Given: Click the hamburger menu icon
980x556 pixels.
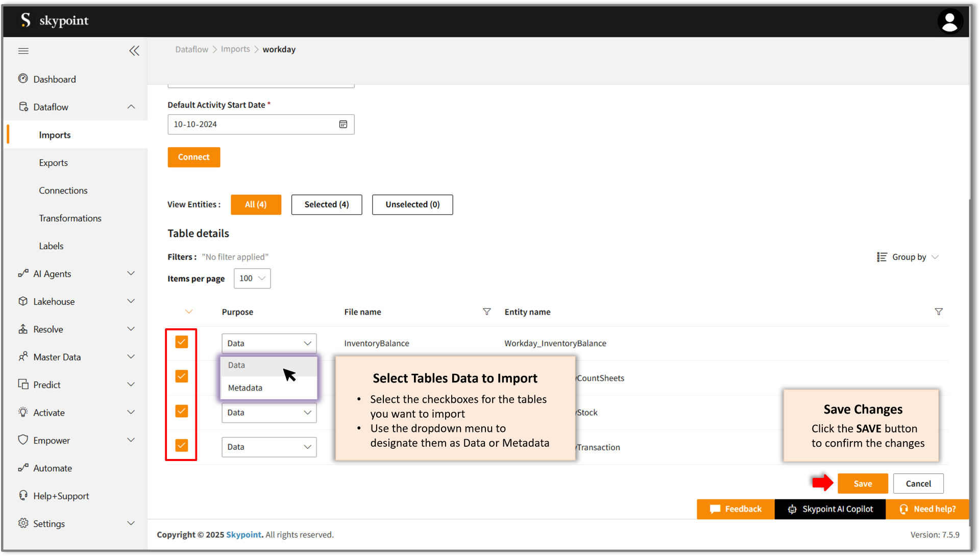Looking at the screenshot, I should [x=23, y=51].
